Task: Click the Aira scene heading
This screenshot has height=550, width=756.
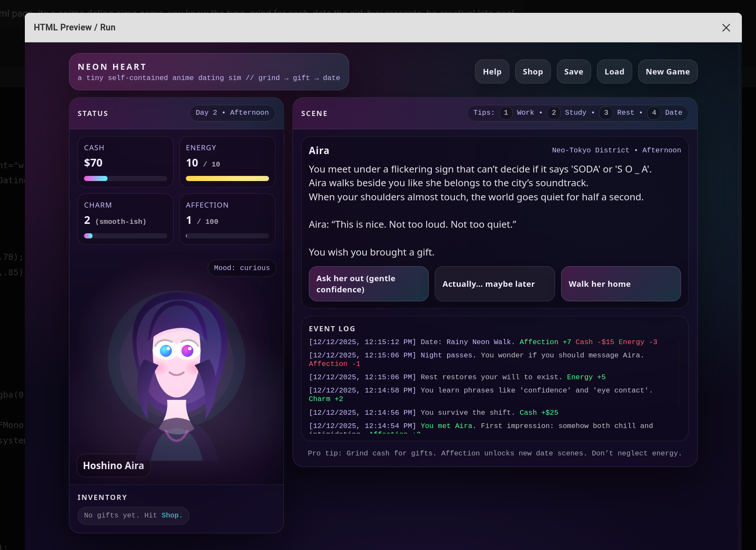Action: pos(319,151)
